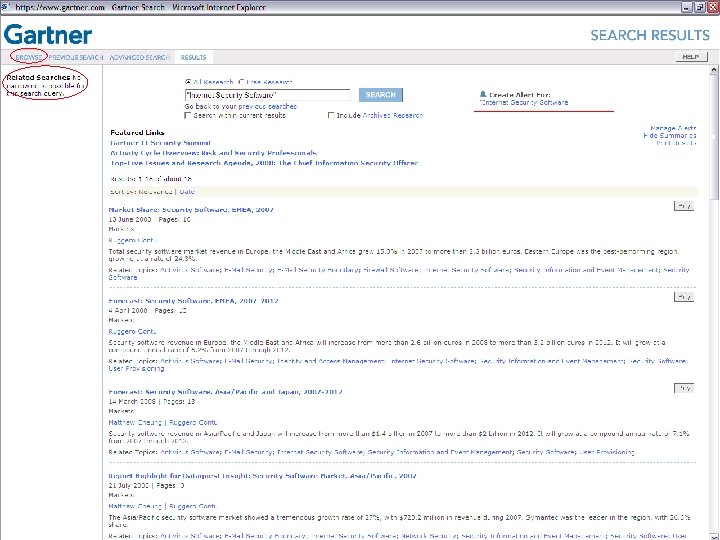720x540 pixels.
Task: Open Network Security topic in Report Highlight result
Action: [x=429, y=535]
